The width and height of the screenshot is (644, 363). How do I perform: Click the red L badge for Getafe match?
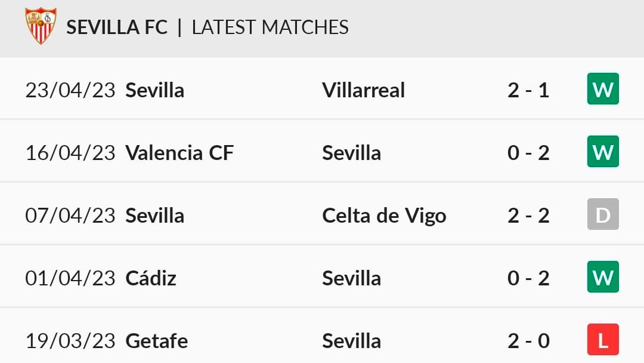tap(603, 340)
